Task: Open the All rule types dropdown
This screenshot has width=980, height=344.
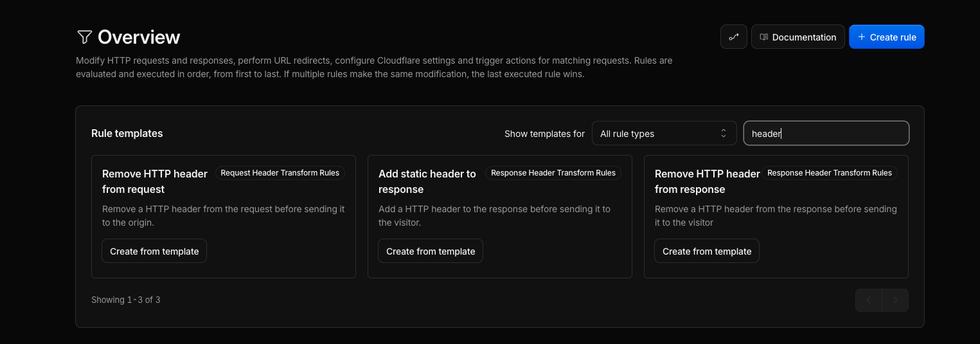Action: (664, 133)
